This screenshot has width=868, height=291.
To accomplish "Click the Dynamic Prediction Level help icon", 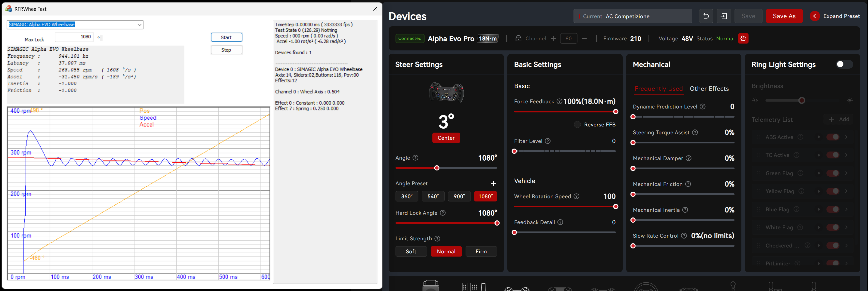I will [703, 107].
